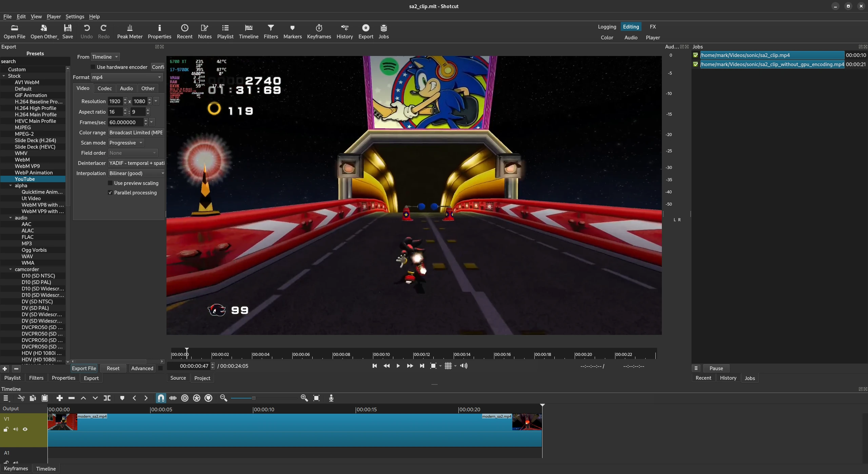Collapse the camcorder presets group
Image resolution: width=868 pixels, height=474 pixels.
(x=11, y=269)
